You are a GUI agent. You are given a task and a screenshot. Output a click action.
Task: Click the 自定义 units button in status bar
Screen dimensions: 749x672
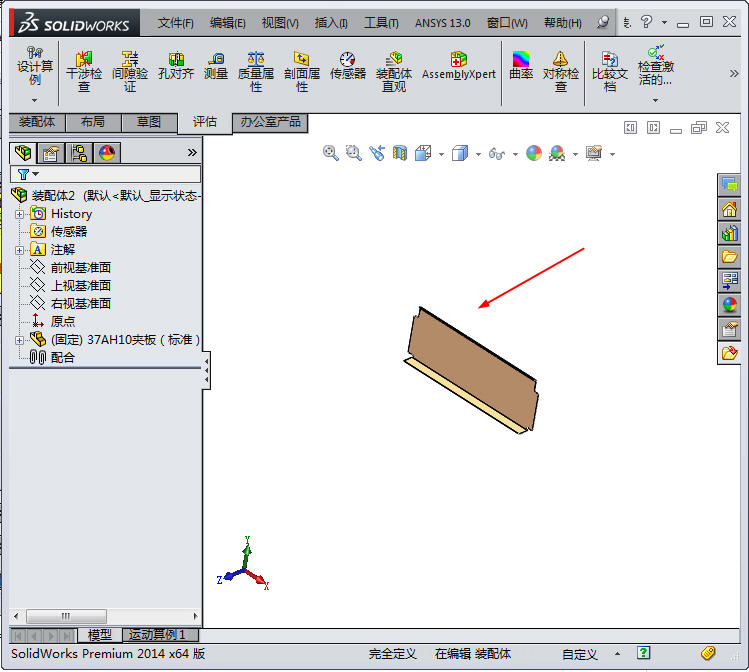pyautogui.click(x=580, y=654)
